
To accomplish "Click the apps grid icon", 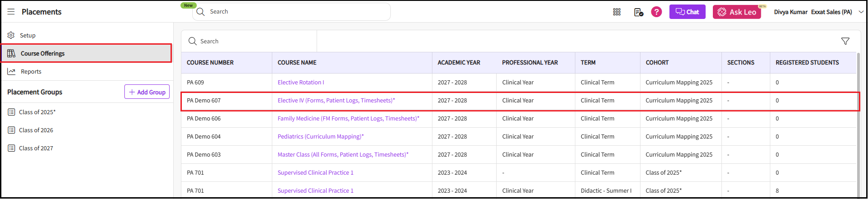I will (617, 12).
